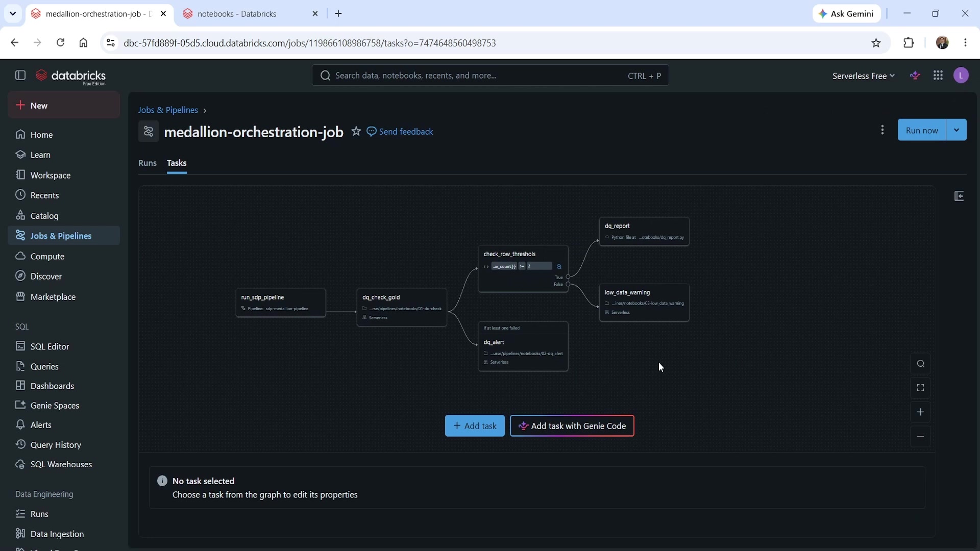980x551 pixels.
Task: Go back in browser history
Action: pyautogui.click(x=14, y=43)
